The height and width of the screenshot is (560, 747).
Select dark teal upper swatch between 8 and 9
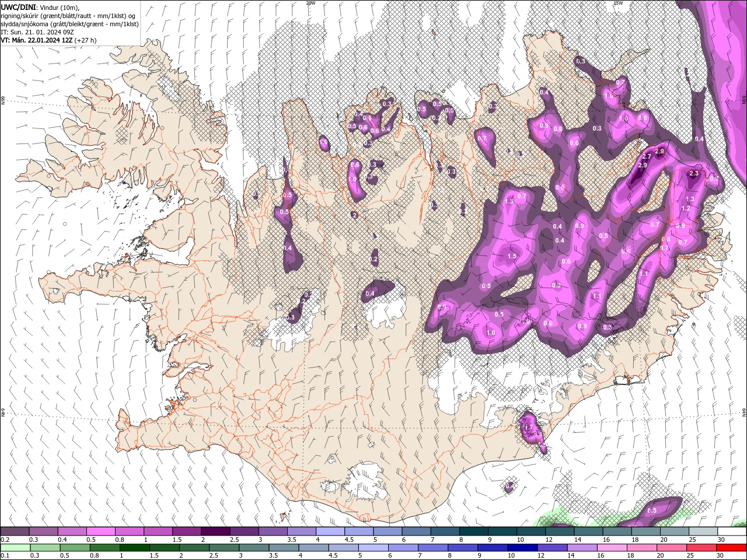click(x=473, y=531)
